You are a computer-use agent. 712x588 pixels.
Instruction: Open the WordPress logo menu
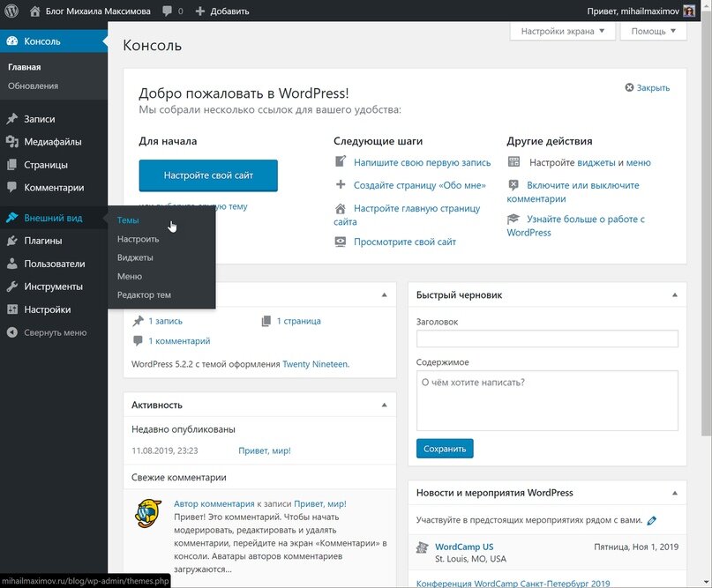[x=11, y=11]
